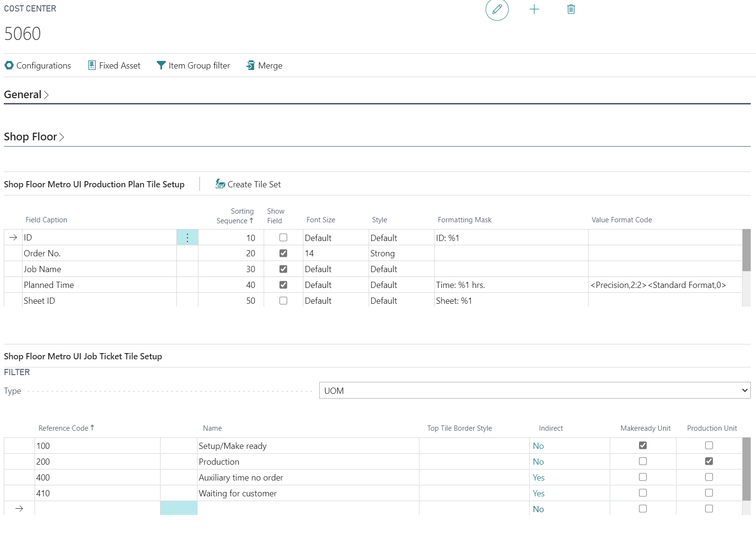Click Create Tile Set
This screenshot has height=550, width=756.
(x=248, y=184)
